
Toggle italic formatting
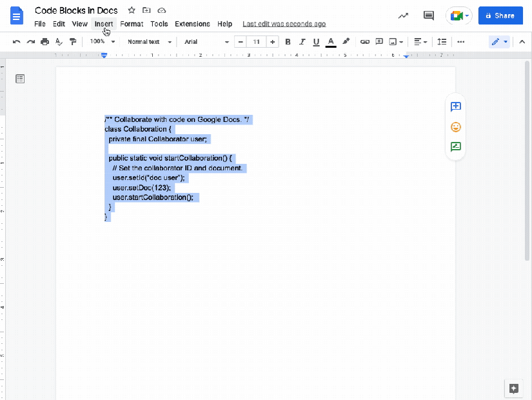click(x=302, y=41)
